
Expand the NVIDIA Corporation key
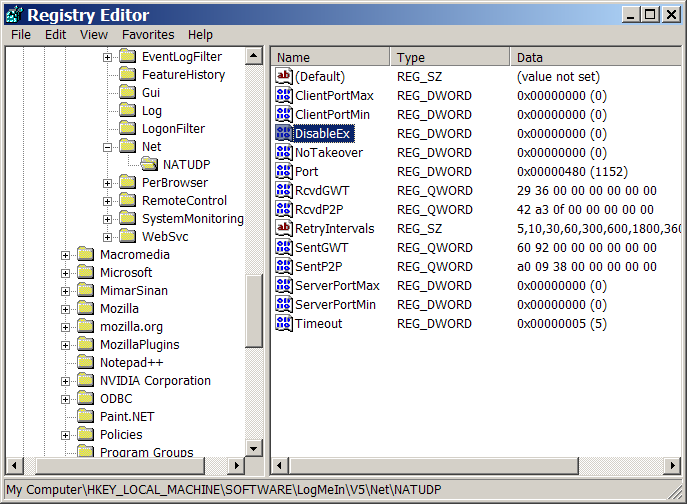click(x=66, y=381)
